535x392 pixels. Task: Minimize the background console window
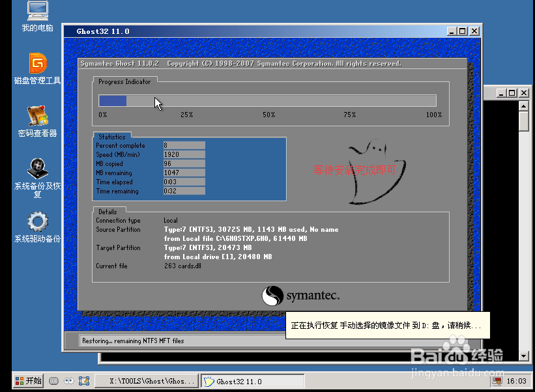(x=500, y=92)
